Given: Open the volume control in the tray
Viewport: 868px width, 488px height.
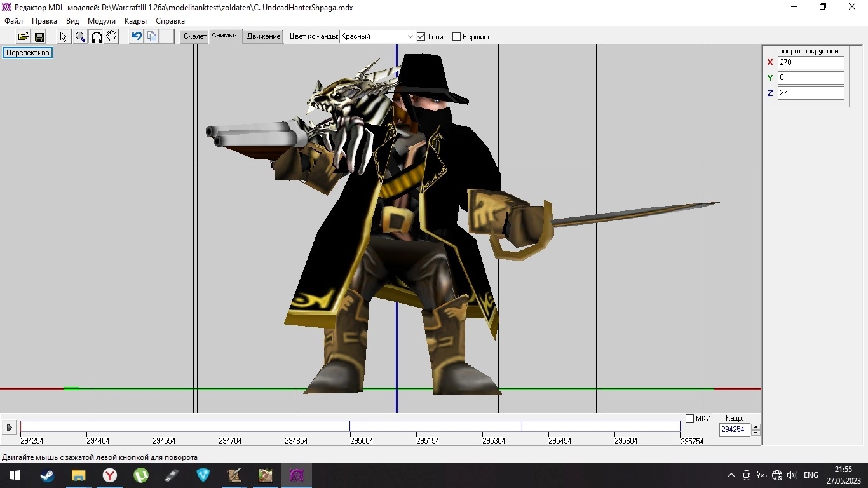Looking at the screenshot, I should (792, 475).
